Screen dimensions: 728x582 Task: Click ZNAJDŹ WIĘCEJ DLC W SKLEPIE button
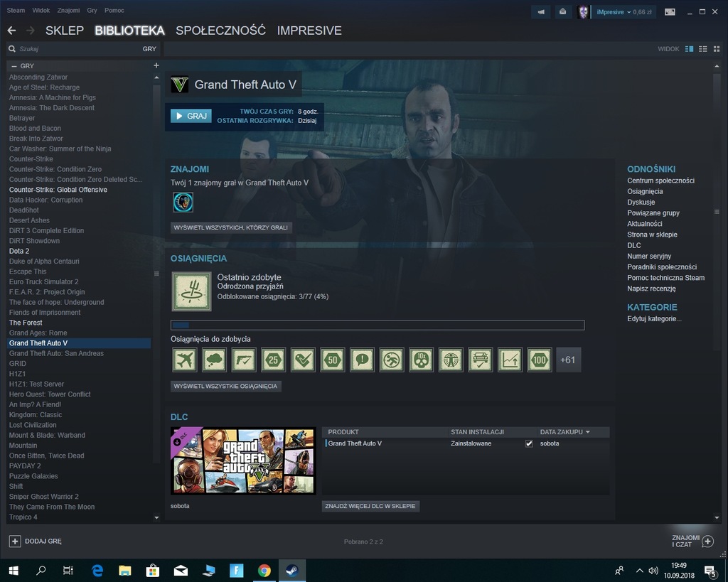[x=370, y=506]
